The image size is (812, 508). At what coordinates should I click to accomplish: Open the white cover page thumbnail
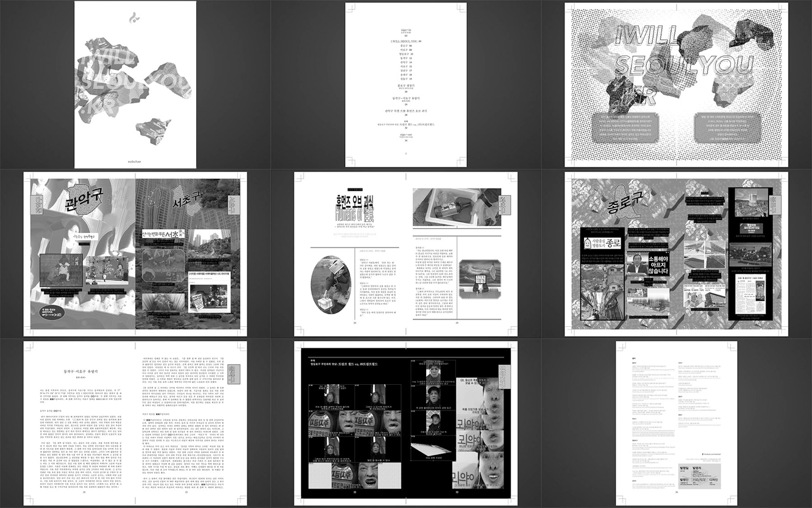135,85
